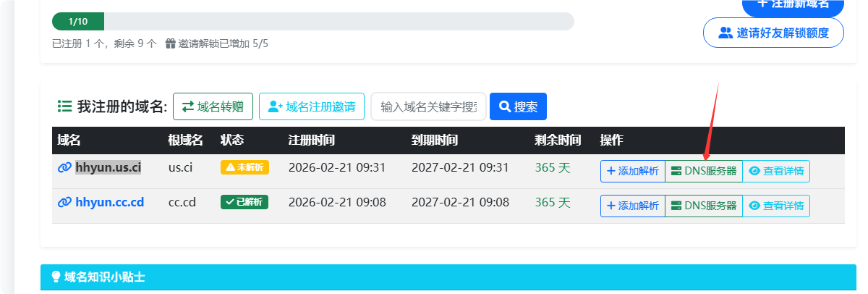Open 查看详情 for hhyun.cc.cd
Viewport: 868px width, 294px height.
pyautogui.click(x=776, y=206)
